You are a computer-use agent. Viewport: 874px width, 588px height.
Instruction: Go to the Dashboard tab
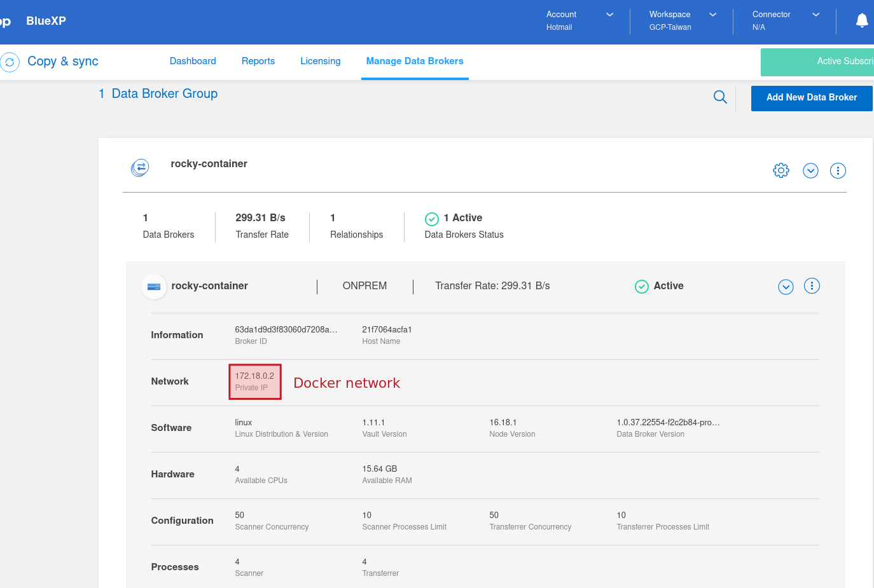[x=193, y=61]
